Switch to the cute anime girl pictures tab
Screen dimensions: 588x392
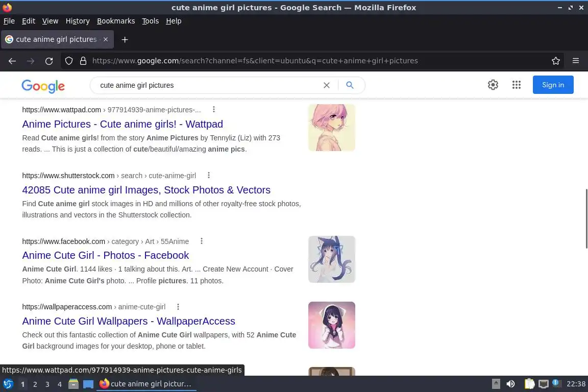(x=56, y=39)
